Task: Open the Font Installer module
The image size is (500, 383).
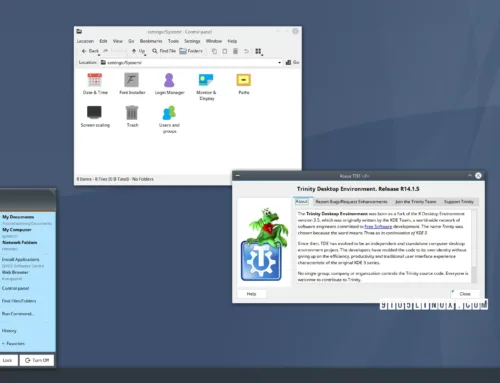Action: coord(132,84)
